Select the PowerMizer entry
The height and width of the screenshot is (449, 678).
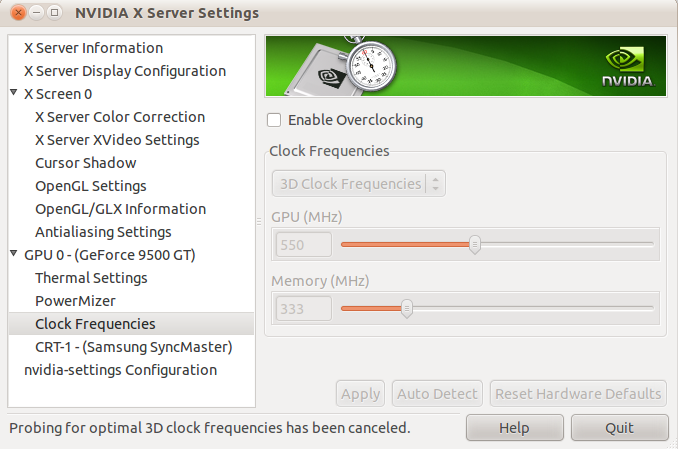coord(75,301)
